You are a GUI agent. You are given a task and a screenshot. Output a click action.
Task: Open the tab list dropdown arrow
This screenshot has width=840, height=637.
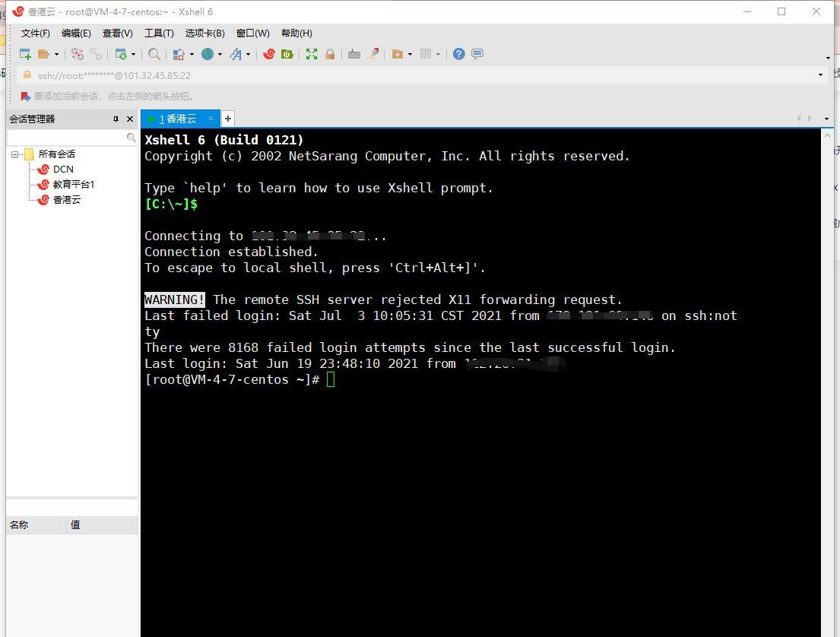(826, 119)
